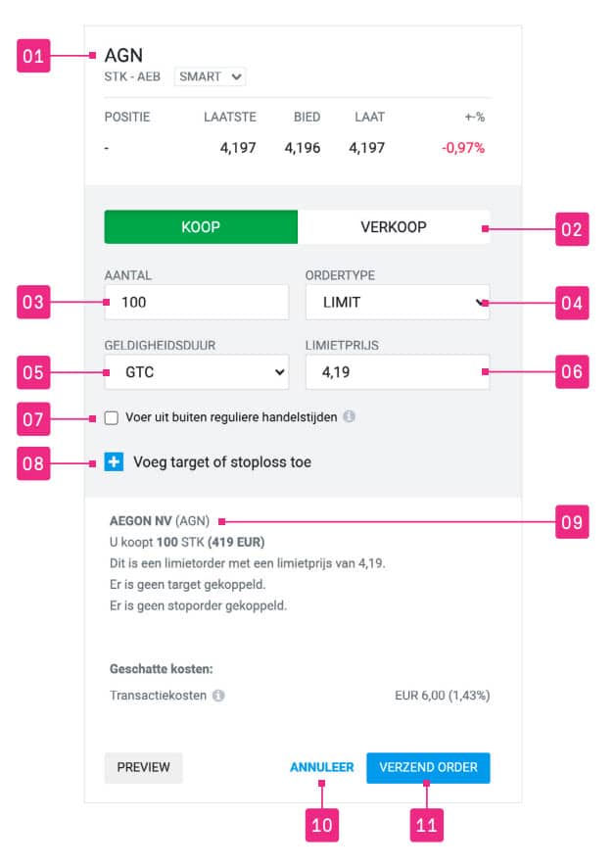The height and width of the screenshot is (868, 615).
Task: Click the pink 01 annotation marker
Action: coord(33,56)
